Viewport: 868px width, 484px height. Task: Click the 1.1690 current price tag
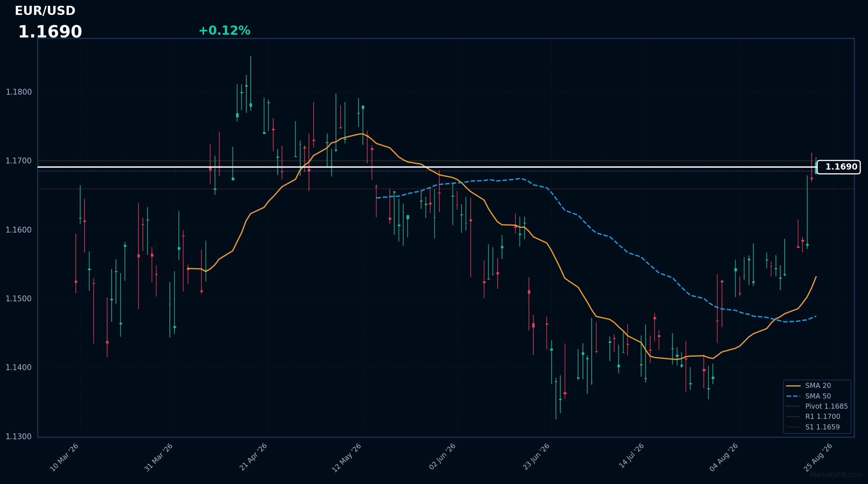pos(838,167)
